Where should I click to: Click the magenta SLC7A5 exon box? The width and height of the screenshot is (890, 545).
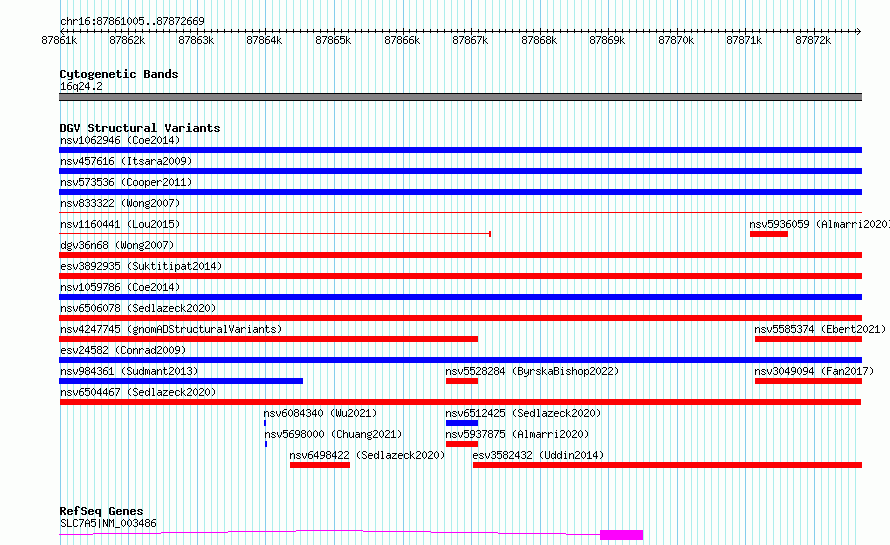(622, 535)
